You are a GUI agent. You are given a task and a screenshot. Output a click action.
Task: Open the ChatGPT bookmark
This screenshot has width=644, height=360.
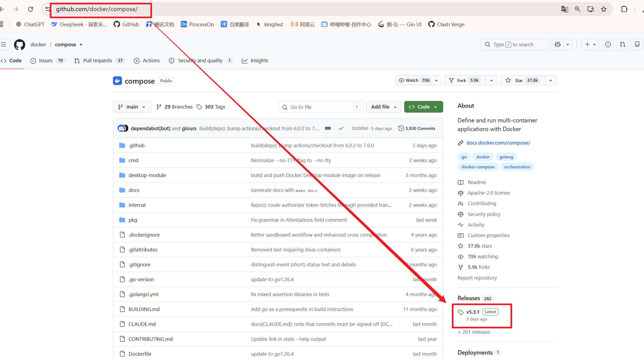30,24
